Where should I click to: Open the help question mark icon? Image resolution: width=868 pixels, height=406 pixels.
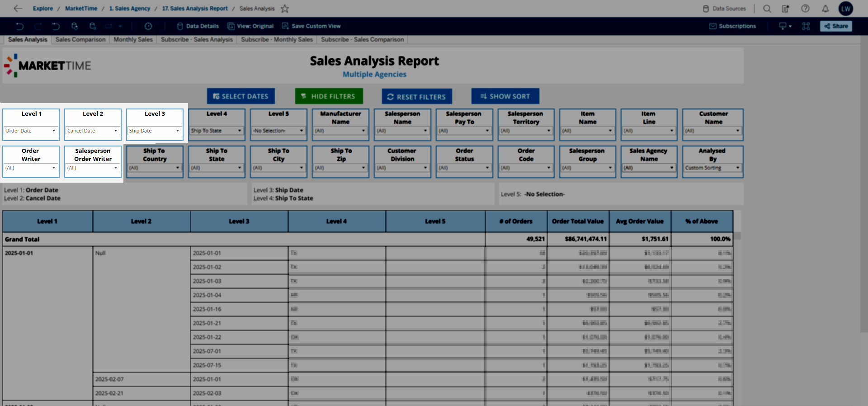(805, 9)
